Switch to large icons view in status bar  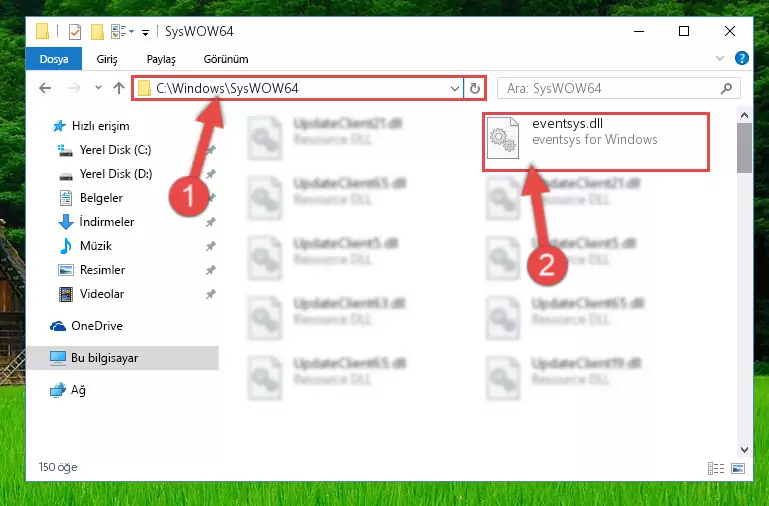738,468
